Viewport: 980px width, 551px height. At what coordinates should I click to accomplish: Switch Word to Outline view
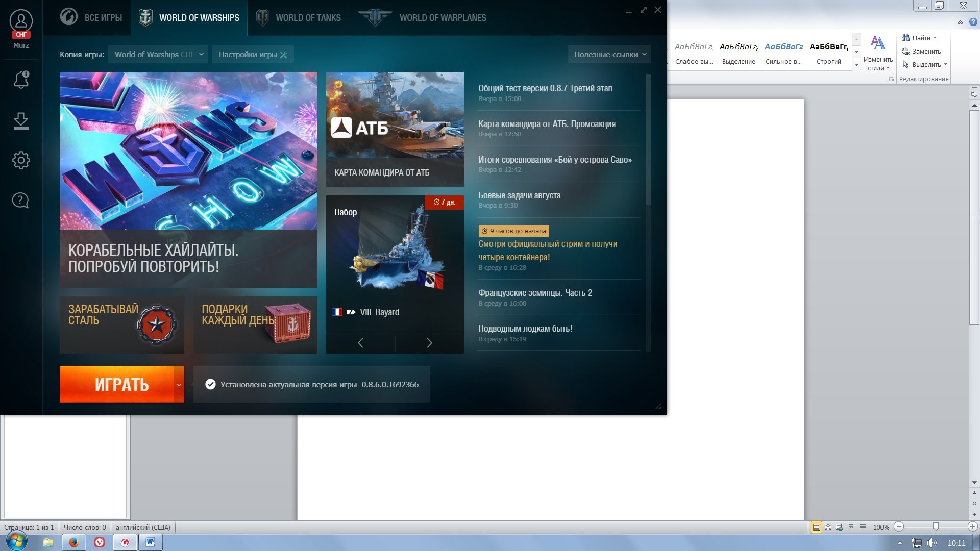pyautogui.click(x=851, y=527)
